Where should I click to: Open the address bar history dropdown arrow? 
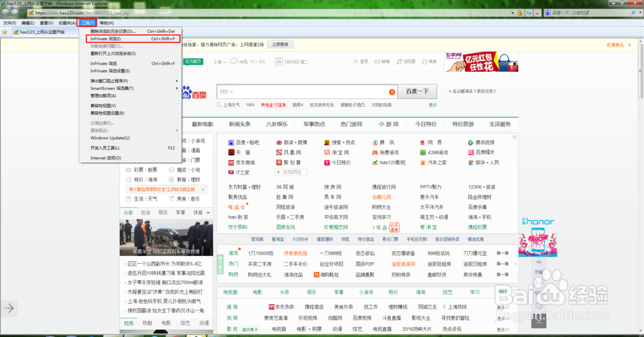point(513,13)
